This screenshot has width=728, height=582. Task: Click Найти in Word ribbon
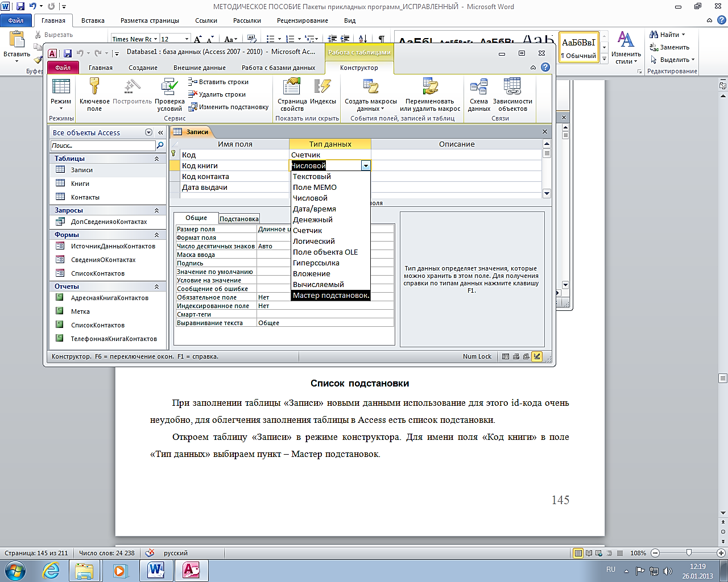[668, 35]
